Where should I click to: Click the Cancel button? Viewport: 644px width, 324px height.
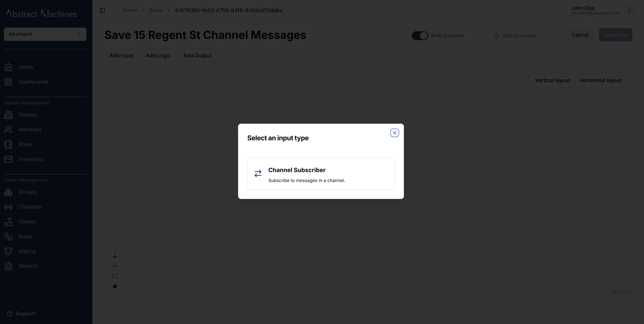[580, 35]
